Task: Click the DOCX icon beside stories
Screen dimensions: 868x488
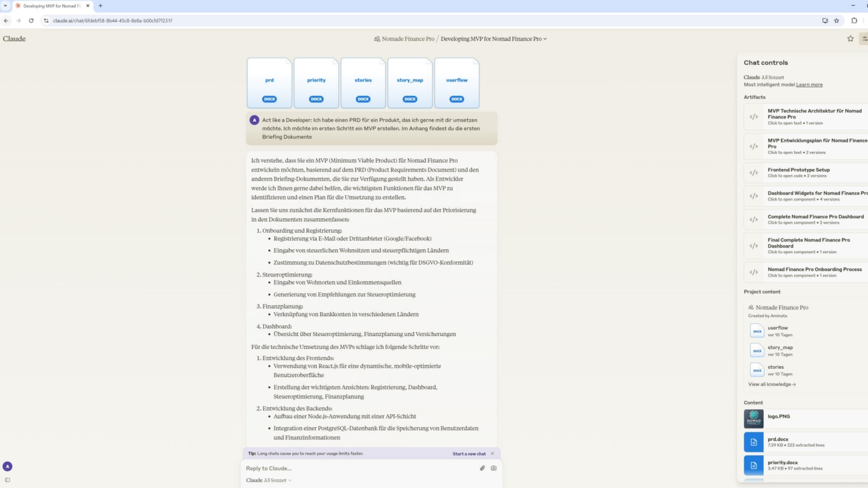Action: coord(757,370)
